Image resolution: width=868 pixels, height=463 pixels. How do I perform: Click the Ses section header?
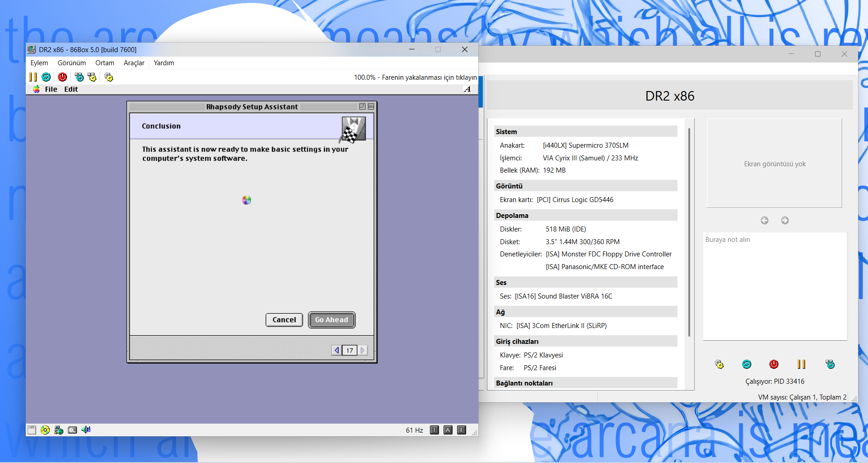(x=586, y=282)
